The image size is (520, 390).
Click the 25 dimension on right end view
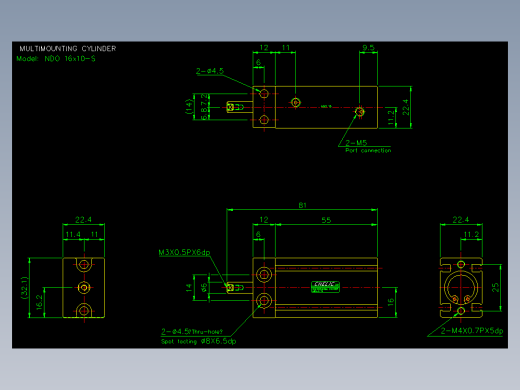(495, 287)
